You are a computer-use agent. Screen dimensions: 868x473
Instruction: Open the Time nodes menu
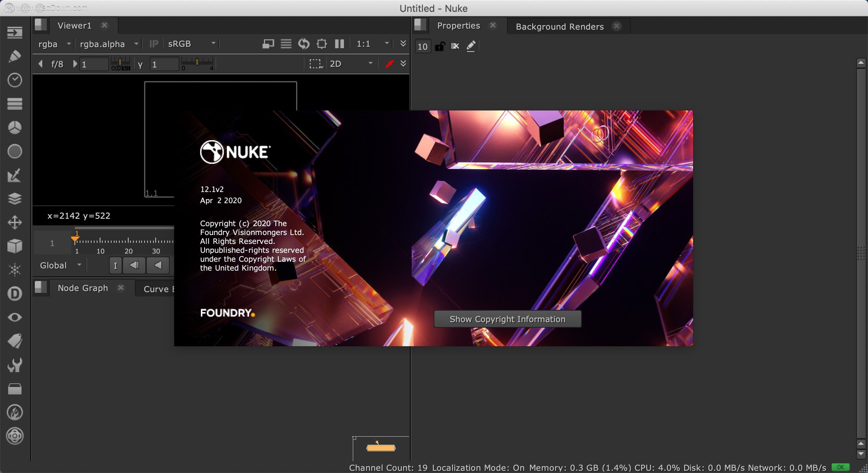coord(15,80)
